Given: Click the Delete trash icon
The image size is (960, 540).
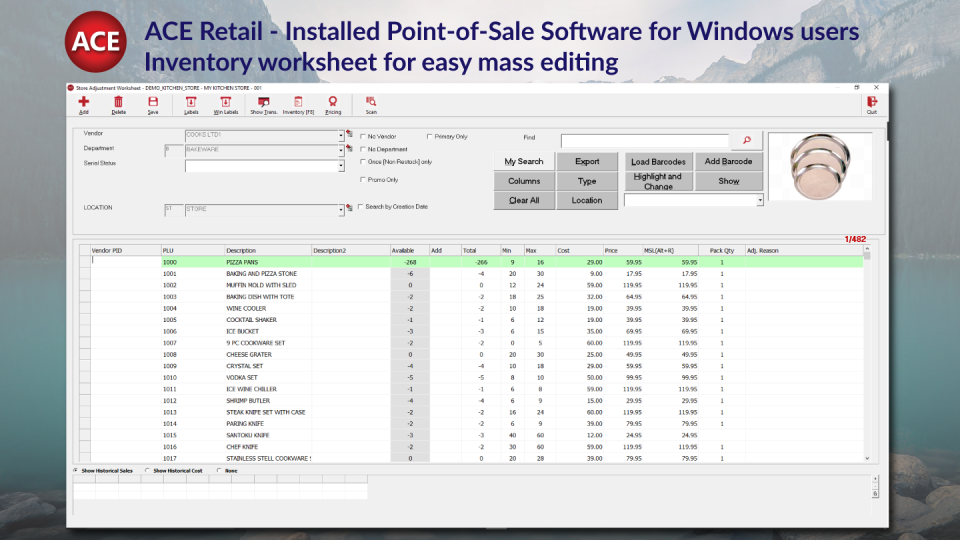Looking at the screenshot, I should coord(118,102).
